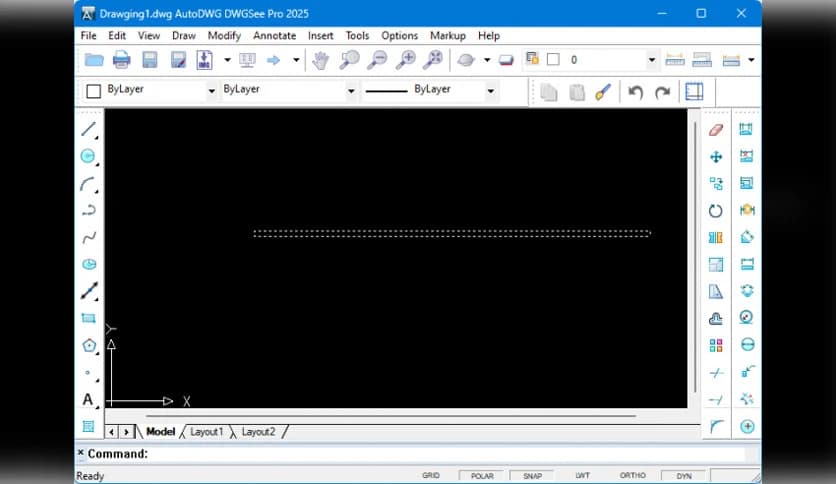Viewport: 836px width, 484px height.
Task: Click the Command input field
Action: coord(448,454)
